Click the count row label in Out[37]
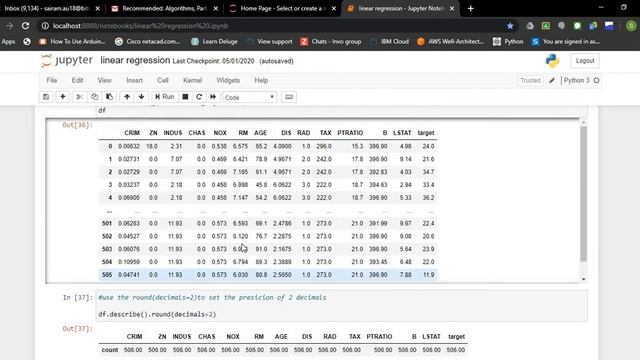The height and width of the screenshot is (360, 640). tap(110, 350)
